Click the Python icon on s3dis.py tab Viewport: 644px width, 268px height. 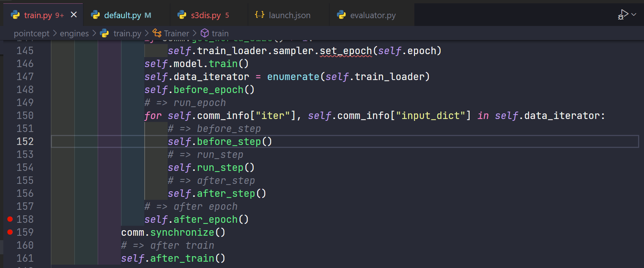click(182, 15)
